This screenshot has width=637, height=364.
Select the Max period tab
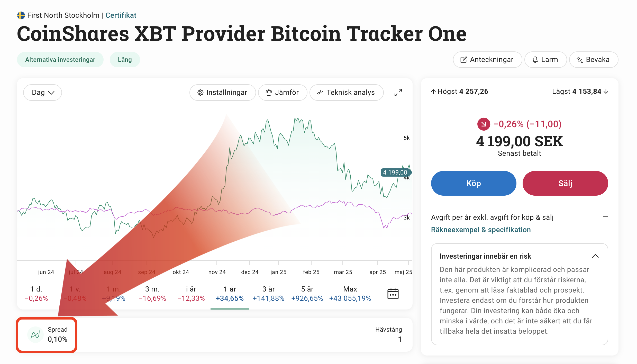(350, 294)
